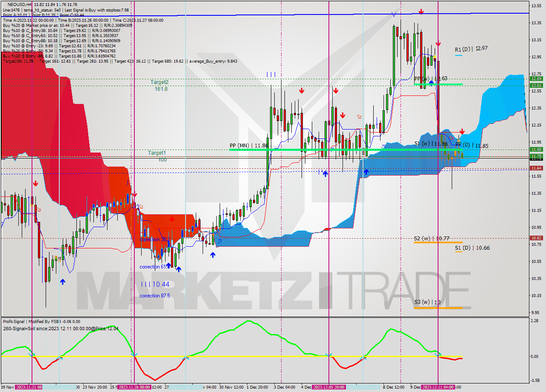Select the 'R1 (D) | 12.97' resistance label
This screenshot has width=546, height=392.
point(471,49)
